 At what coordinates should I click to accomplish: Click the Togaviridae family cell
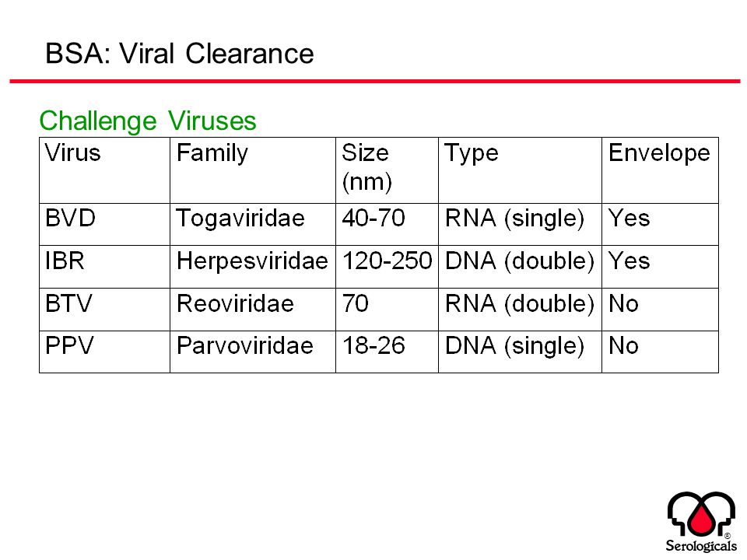pyautogui.click(x=253, y=224)
